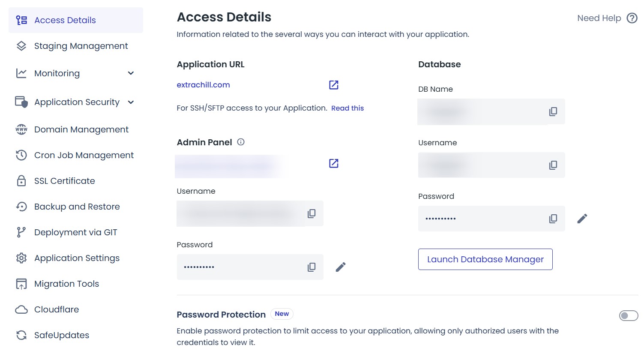Enable the Password Protection toggle
The width and height of the screenshot is (644, 354).
(x=628, y=315)
